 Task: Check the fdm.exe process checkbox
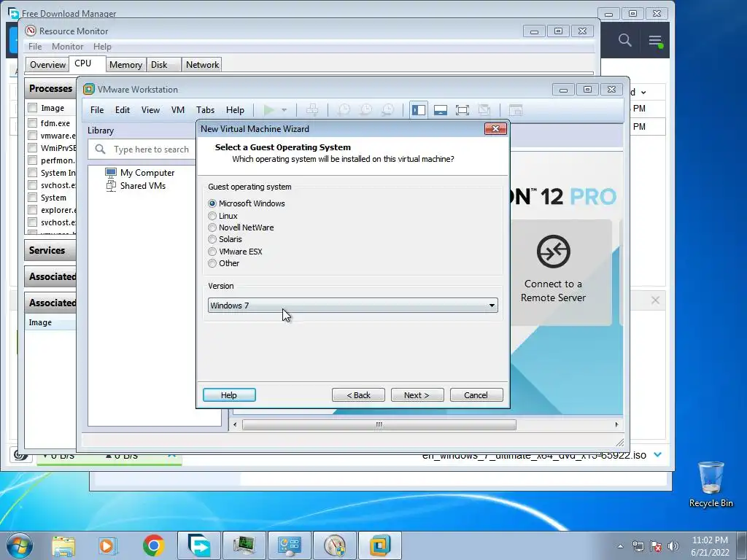pos(32,122)
